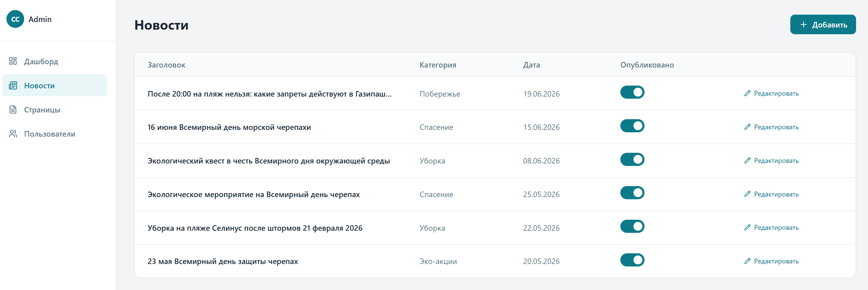The height and width of the screenshot is (290, 868).
Task: Open editor for 'Экологическое мероприятие' news
Action: tap(771, 194)
